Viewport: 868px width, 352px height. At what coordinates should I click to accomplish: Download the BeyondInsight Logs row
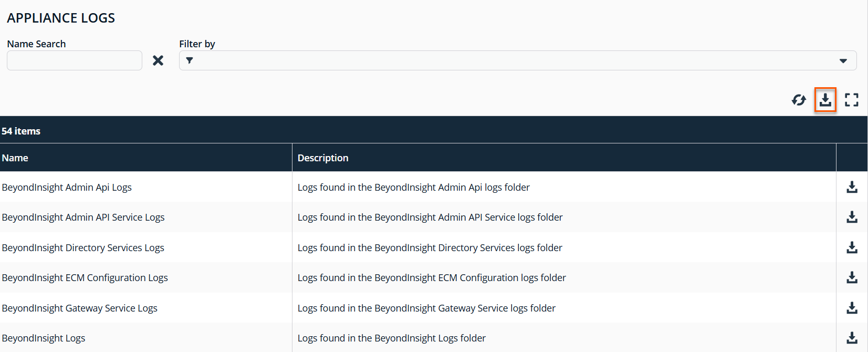point(852,338)
